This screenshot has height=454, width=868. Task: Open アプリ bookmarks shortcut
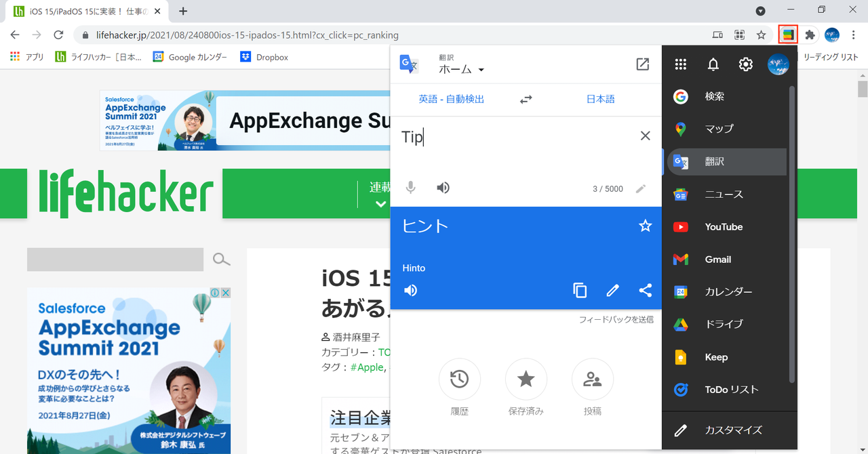click(27, 58)
